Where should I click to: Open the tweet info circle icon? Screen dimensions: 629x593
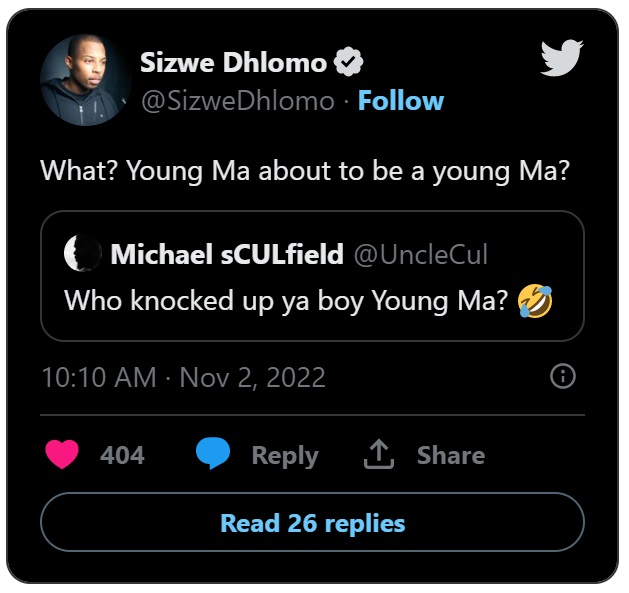point(563,376)
